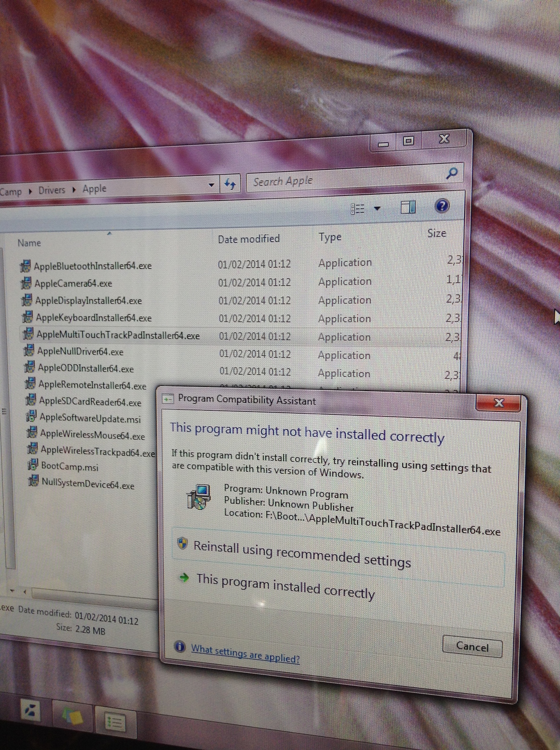Click NullSystemDevice64.exe file icon
Screen dimensions: 560x750
(33, 481)
